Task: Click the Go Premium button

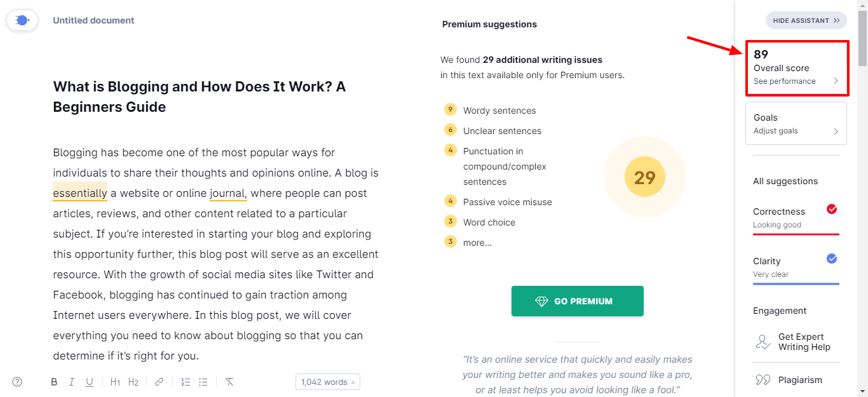Action: coord(577,301)
